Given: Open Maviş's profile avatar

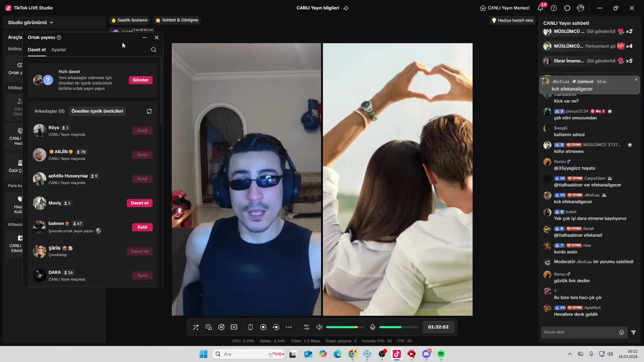Looking at the screenshot, I should [x=40, y=203].
